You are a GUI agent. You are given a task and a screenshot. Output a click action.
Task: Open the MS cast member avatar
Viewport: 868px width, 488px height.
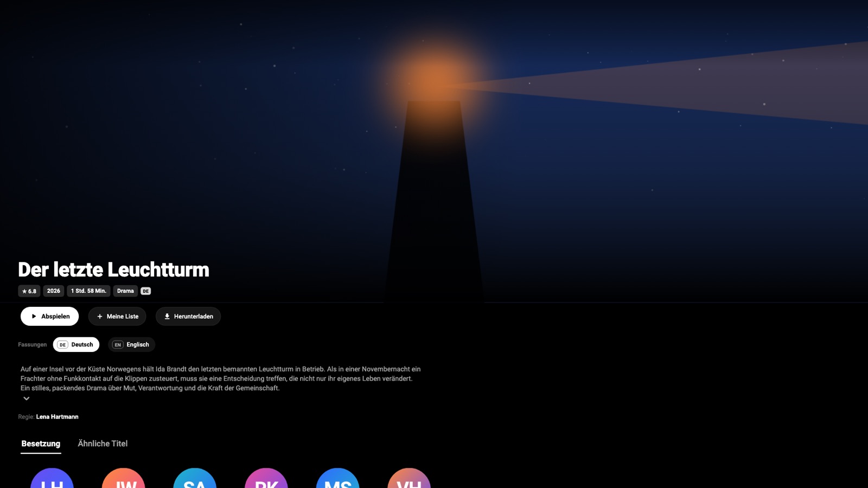[x=337, y=478]
